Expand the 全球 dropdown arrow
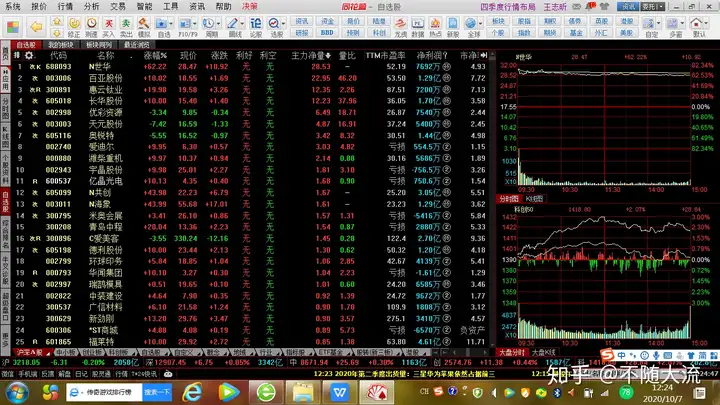The image size is (720, 405). pos(480,23)
